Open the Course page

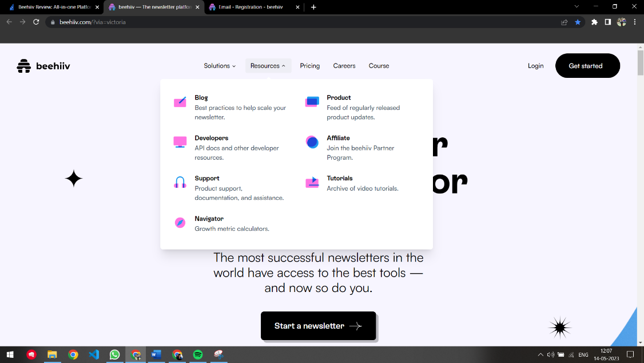(379, 66)
